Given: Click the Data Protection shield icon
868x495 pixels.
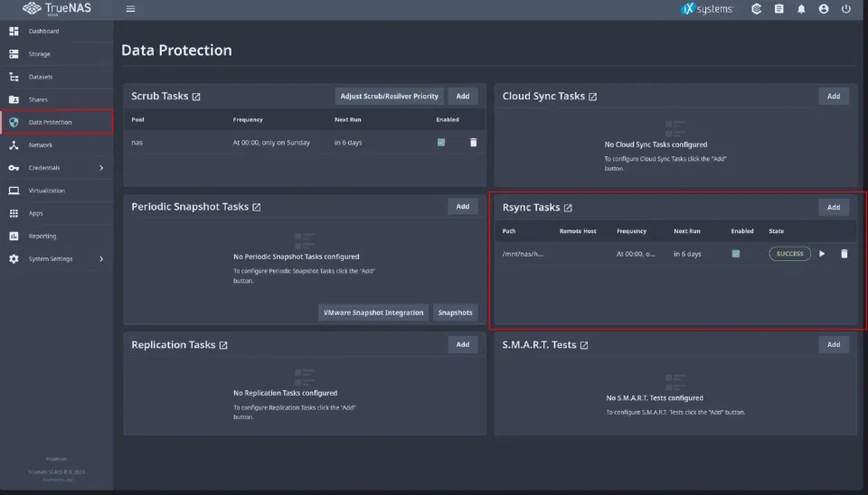Looking at the screenshot, I should pos(14,122).
